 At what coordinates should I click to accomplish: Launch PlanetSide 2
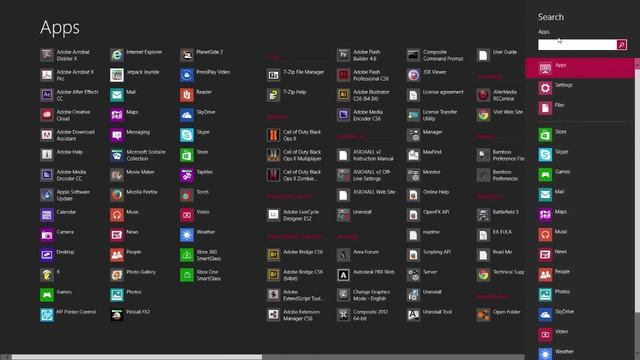point(202,55)
